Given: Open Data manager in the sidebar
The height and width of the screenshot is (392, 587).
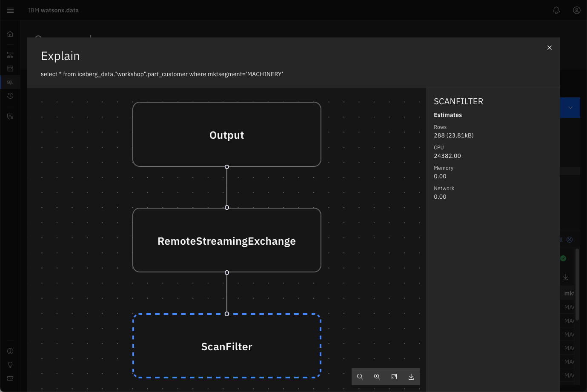Looking at the screenshot, I should click(10, 69).
